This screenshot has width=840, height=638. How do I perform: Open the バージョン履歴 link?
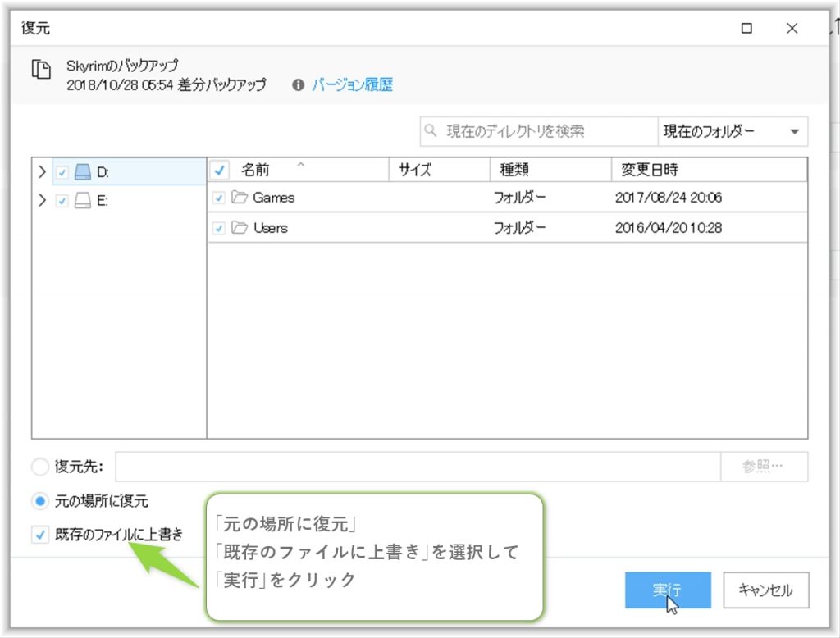352,85
